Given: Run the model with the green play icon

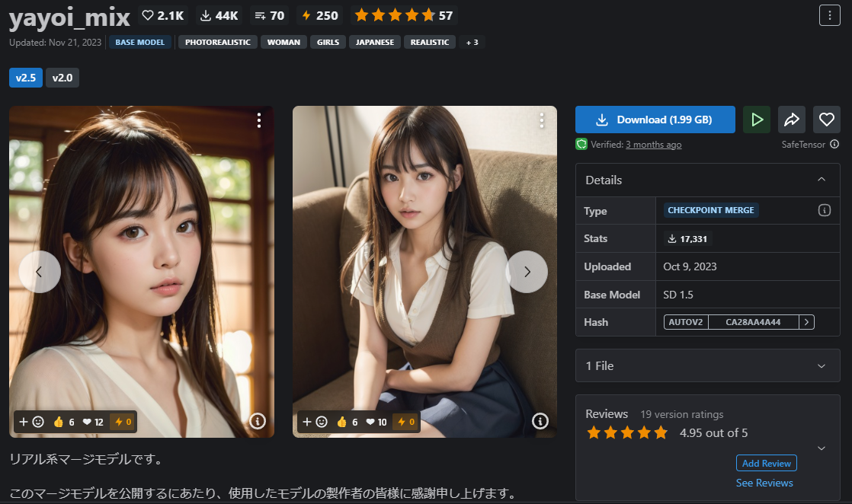Looking at the screenshot, I should (756, 120).
